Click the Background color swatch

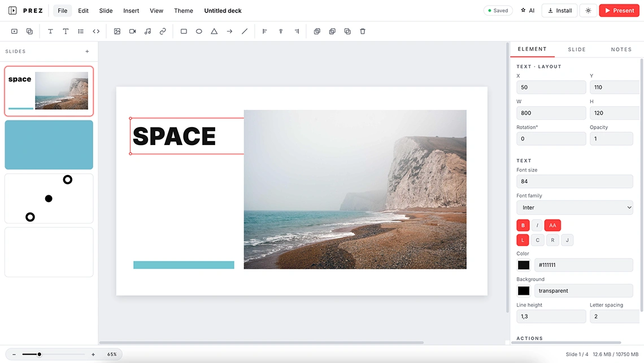pos(523,291)
